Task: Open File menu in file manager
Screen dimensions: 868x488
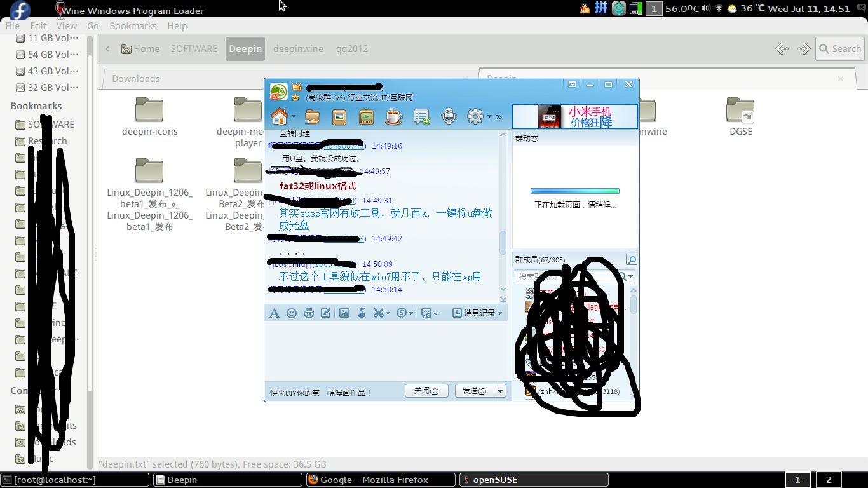Action: [13, 26]
